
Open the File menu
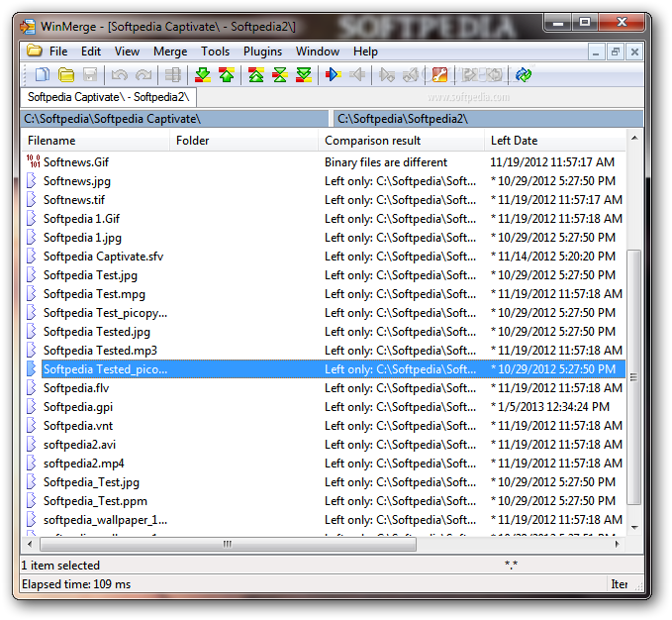pyautogui.click(x=58, y=52)
